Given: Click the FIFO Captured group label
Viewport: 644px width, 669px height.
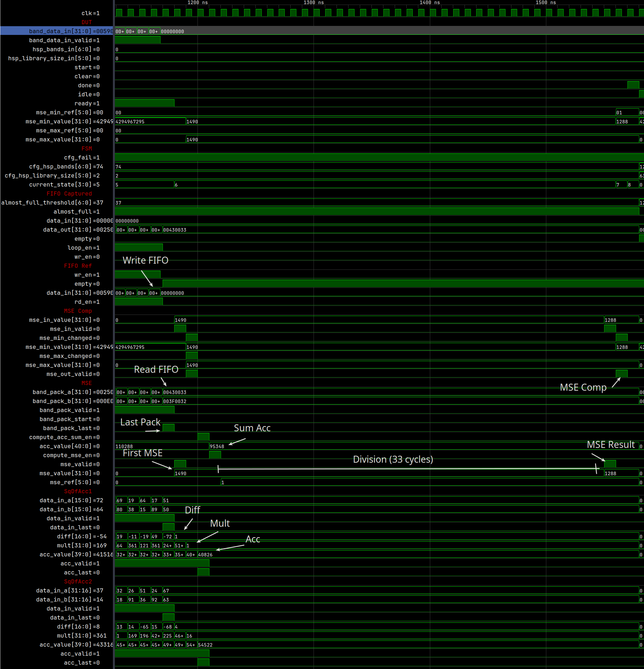Looking at the screenshot, I should click(x=69, y=194).
